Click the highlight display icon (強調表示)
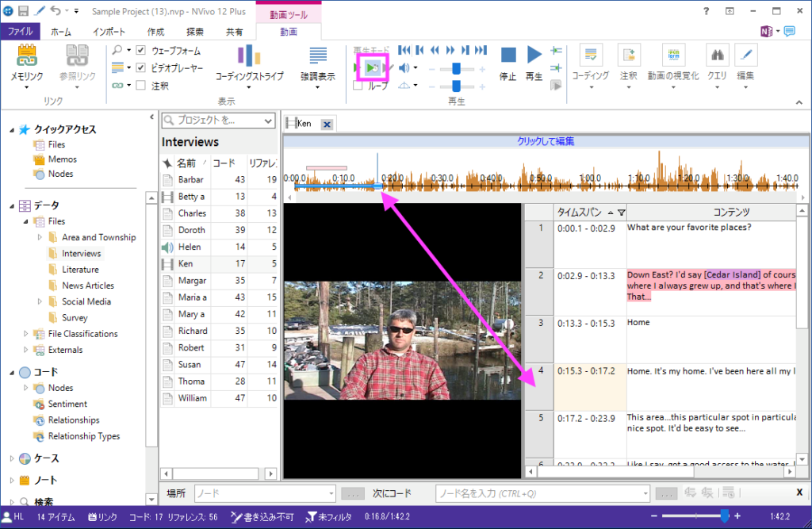The height and width of the screenshot is (529, 812). tap(318, 57)
